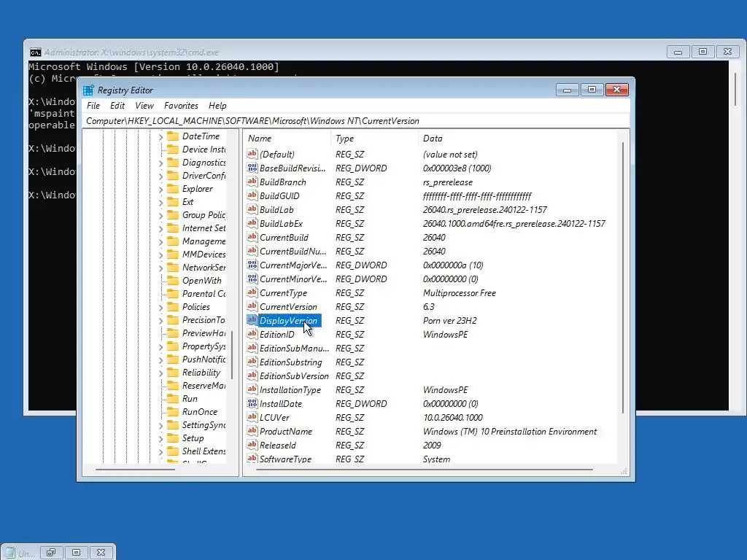The image size is (747, 560).
Task: Expand the Shell Extensions key
Action: 160,452
